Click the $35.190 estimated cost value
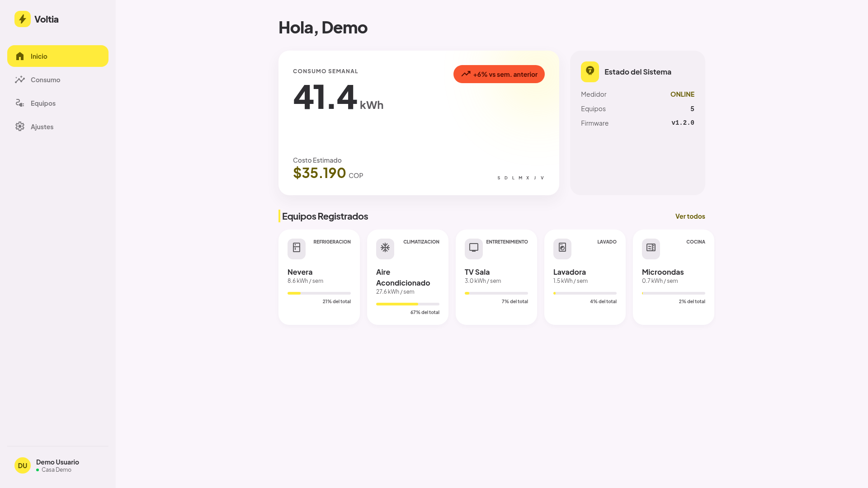868x488 pixels. 319,173
